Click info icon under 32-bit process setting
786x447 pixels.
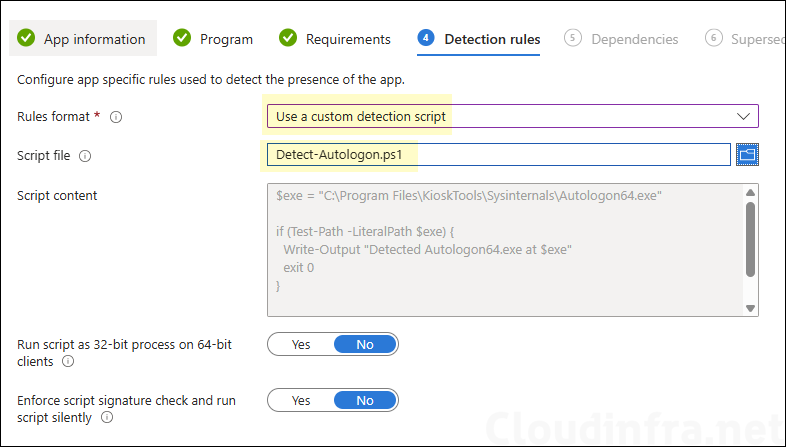coord(68,361)
